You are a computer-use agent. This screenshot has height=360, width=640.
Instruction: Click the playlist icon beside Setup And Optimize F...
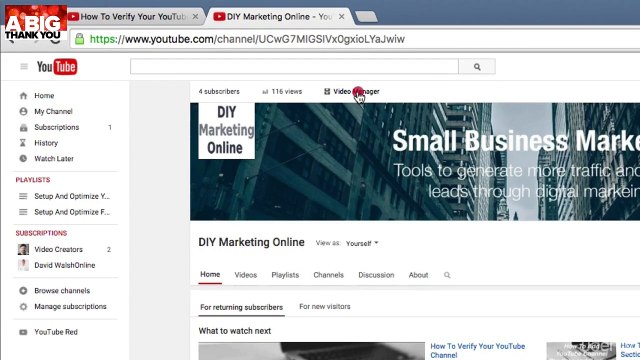[23, 212]
